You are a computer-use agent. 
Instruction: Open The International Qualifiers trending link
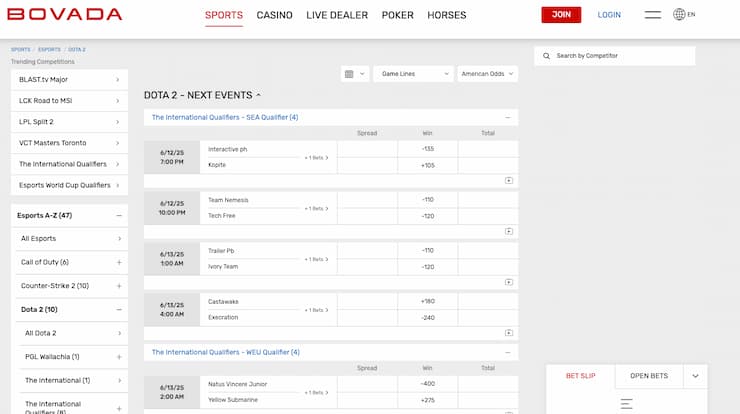tap(69, 164)
